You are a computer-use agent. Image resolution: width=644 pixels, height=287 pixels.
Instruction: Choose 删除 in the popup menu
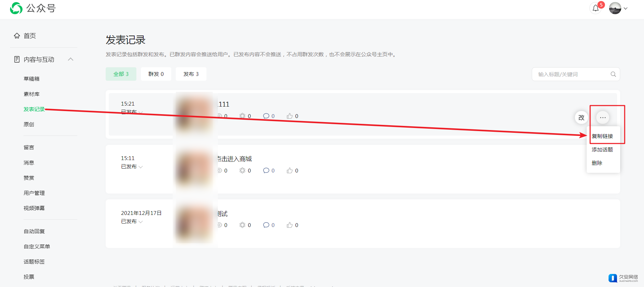597,163
